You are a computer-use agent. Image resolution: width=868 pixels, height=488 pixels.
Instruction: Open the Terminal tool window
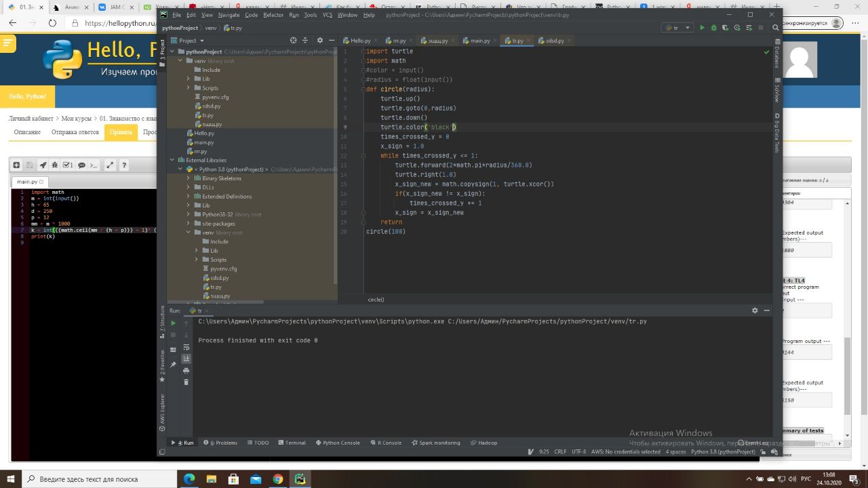(x=292, y=443)
